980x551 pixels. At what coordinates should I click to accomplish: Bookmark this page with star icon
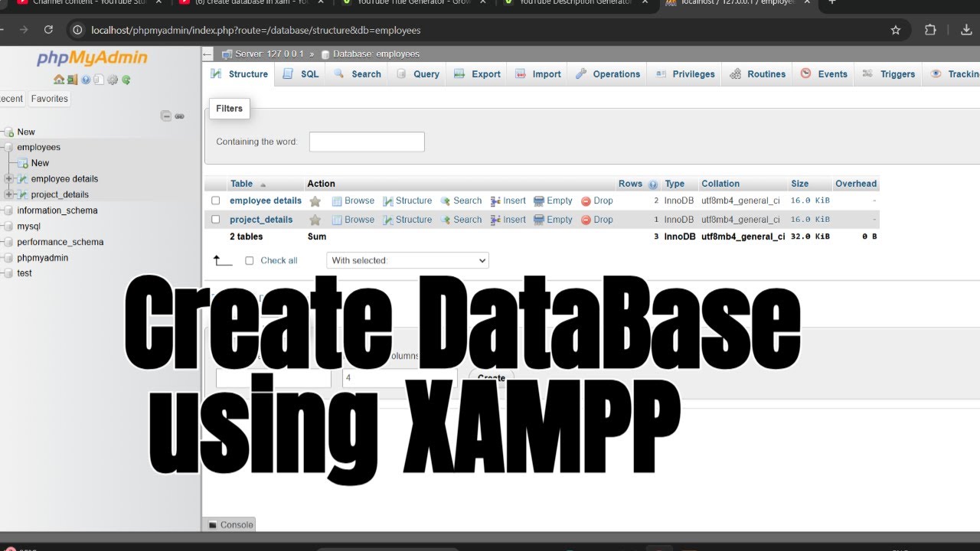(x=896, y=30)
